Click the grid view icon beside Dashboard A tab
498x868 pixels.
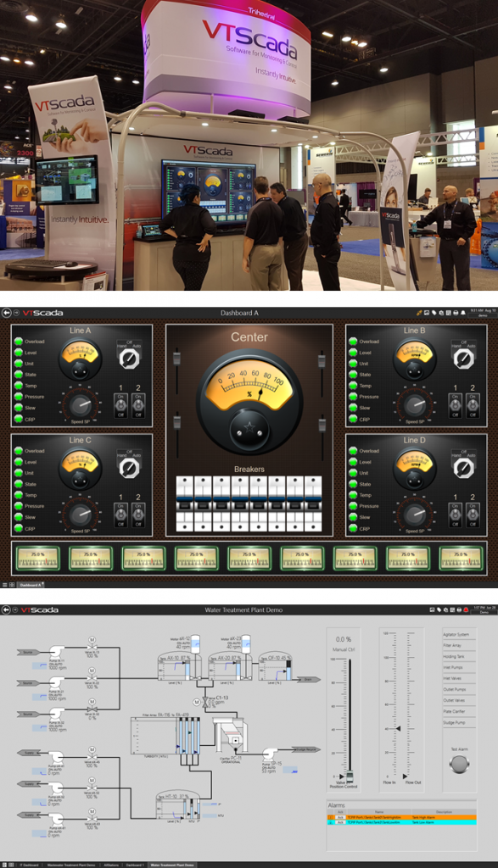click(12, 585)
